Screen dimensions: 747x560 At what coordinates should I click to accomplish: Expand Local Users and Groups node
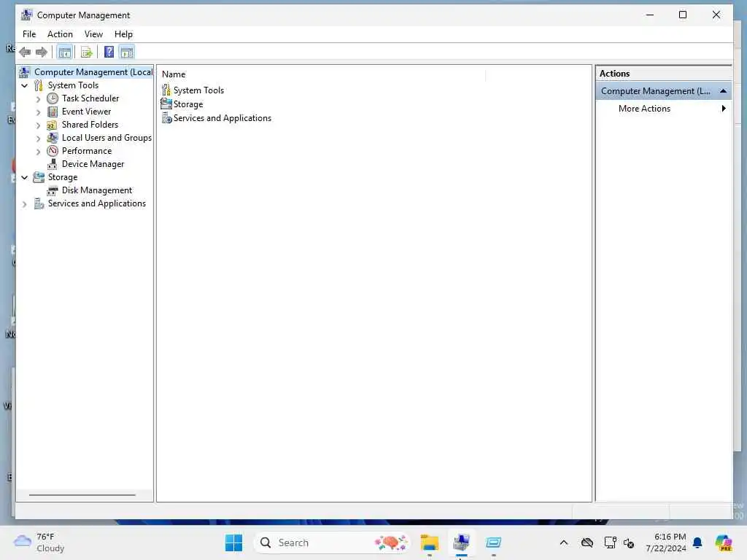tap(39, 139)
